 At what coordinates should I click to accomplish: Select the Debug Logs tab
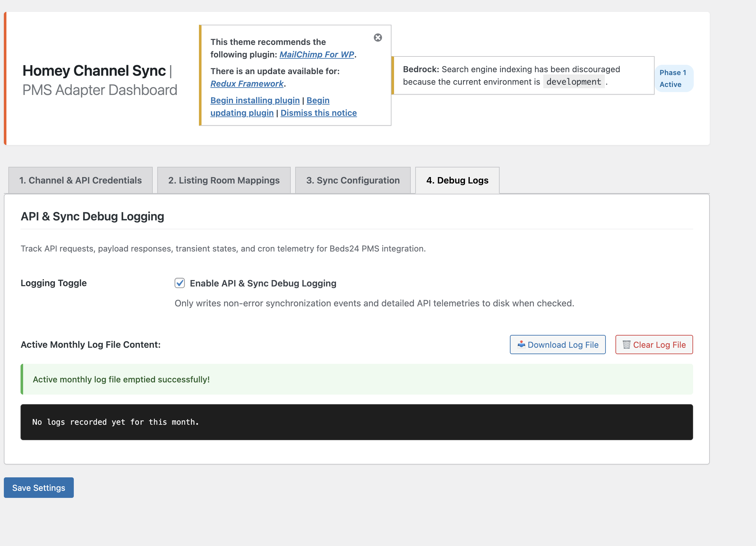pos(457,180)
